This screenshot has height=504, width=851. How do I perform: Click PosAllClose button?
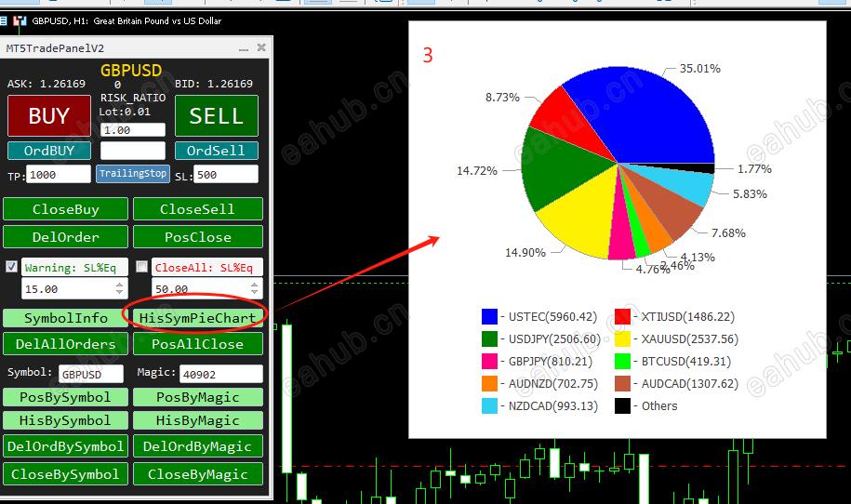click(197, 344)
